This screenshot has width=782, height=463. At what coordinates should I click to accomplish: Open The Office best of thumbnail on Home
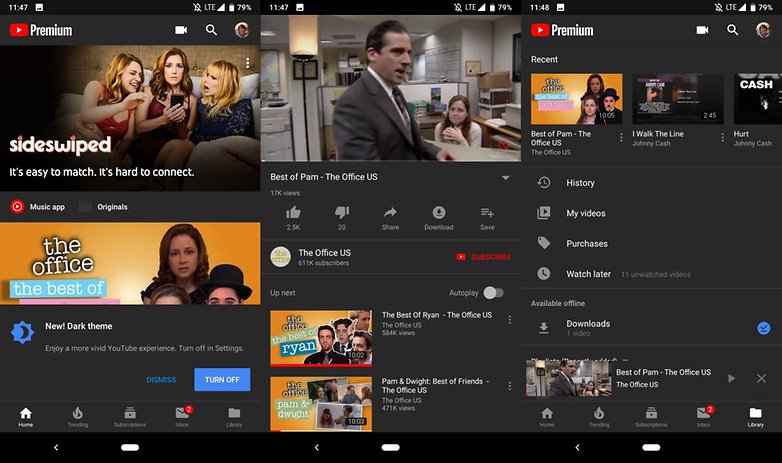pyautogui.click(x=130, y=263)
